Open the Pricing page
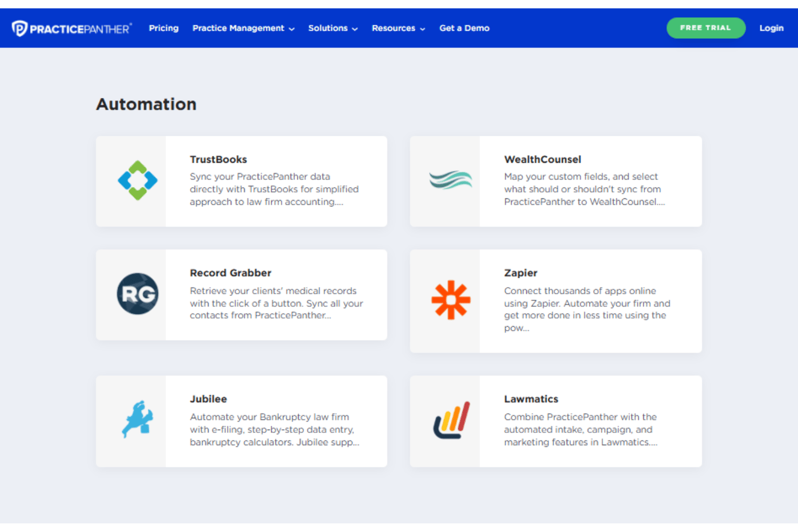This screenshot has width=798, height=532. click(x=163, y=28)
